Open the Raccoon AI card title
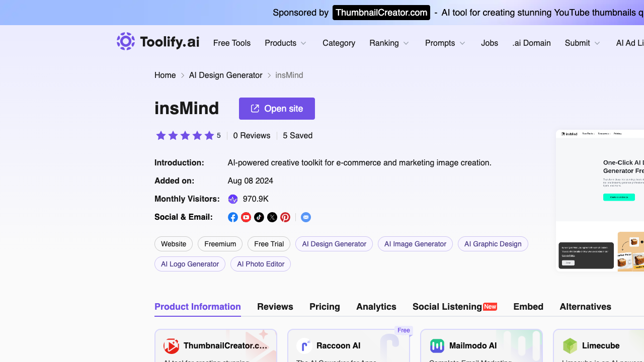Screen dimensions: 644x362 coord(338,346)
